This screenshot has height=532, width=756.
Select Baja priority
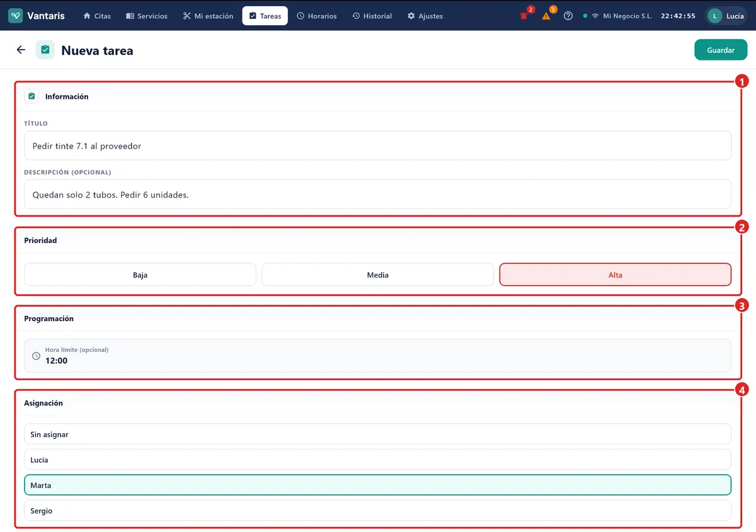coord(140,274)
